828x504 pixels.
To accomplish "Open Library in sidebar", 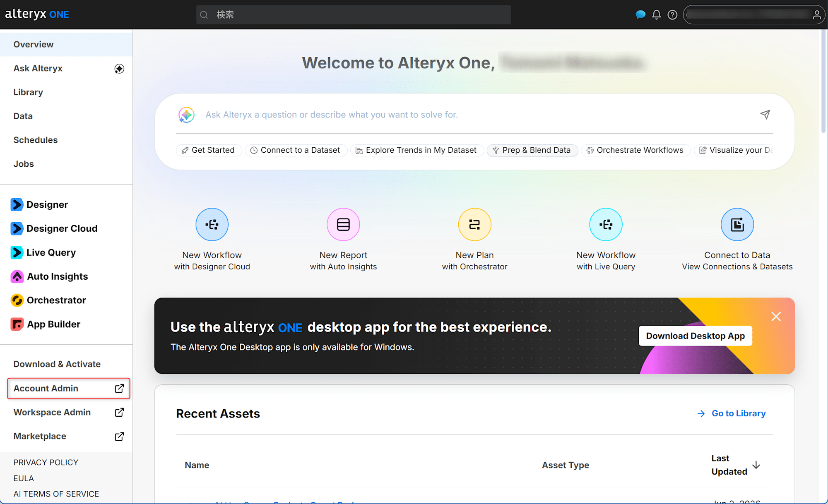I will click(66, 92).
